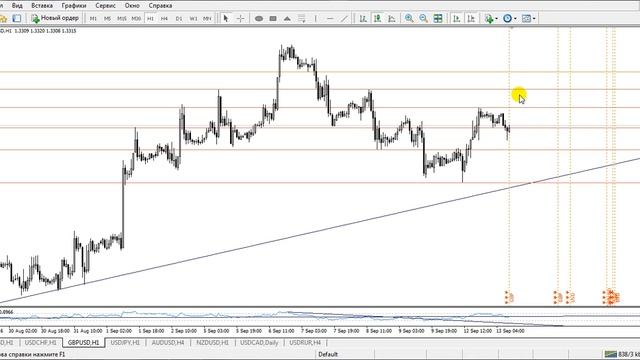The width and height of the screenshot is (640, 360).
Task: Switch to the NZDUSD,H1 chart tab
Action: [213, 343]
